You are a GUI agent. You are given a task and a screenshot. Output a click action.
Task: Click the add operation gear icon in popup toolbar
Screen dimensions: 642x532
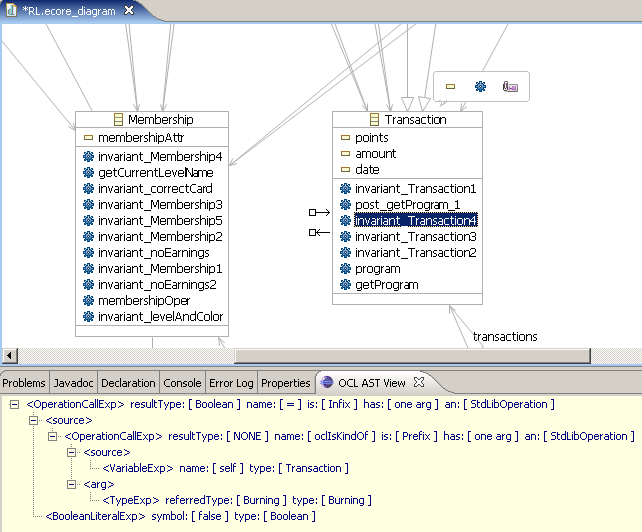point(480,86)
